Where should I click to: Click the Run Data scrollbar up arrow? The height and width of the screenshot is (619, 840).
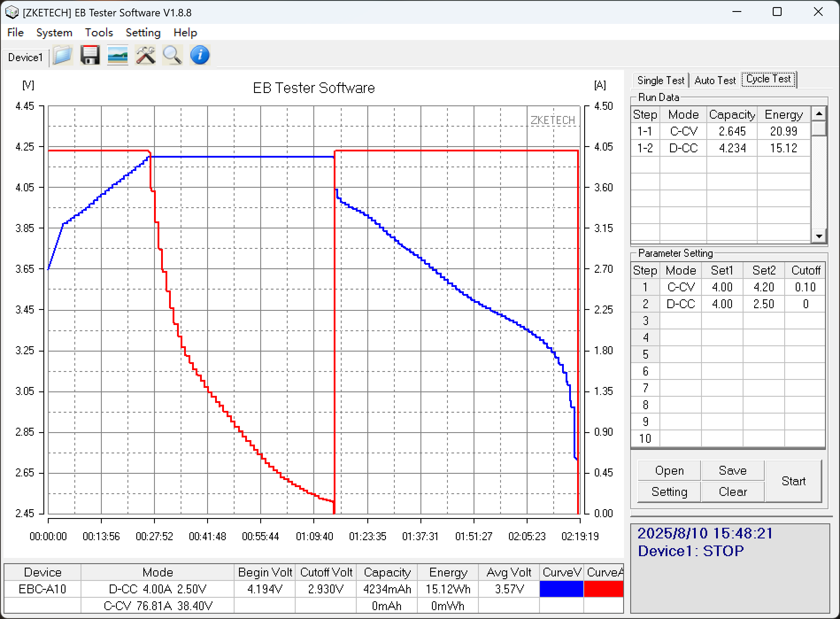(x=819, y=114)
